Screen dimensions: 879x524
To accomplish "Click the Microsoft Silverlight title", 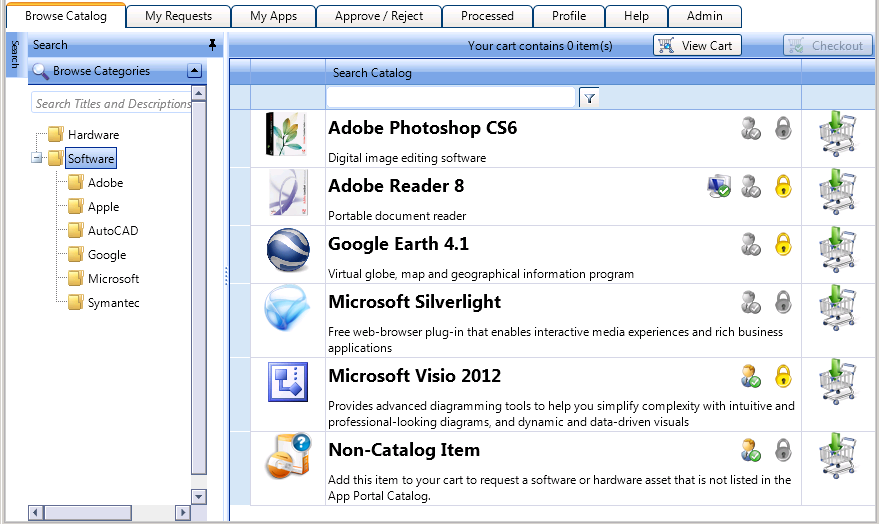I will 415,302.
